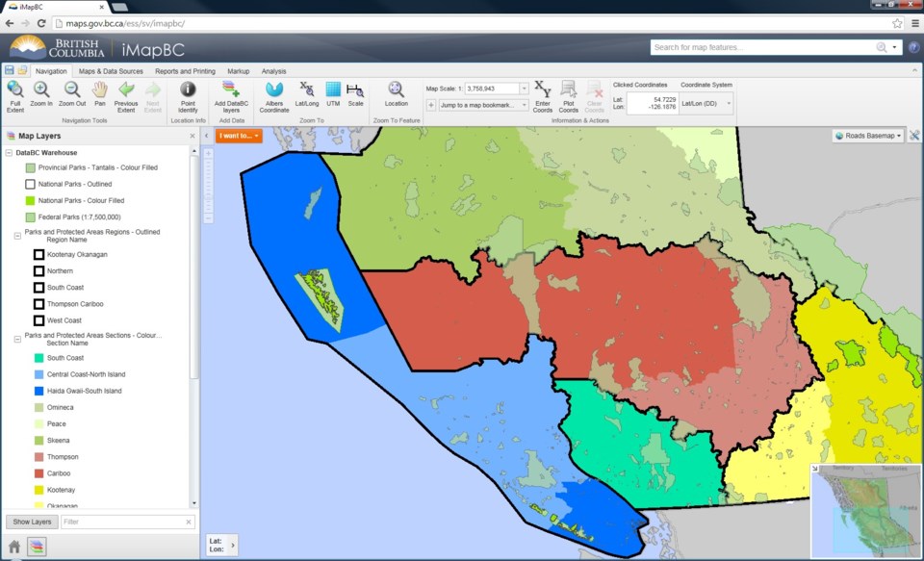This screenshot has width=924, height=561.
Task: Click the layers stack icon at bottom
Action: (x=37, y=547)
